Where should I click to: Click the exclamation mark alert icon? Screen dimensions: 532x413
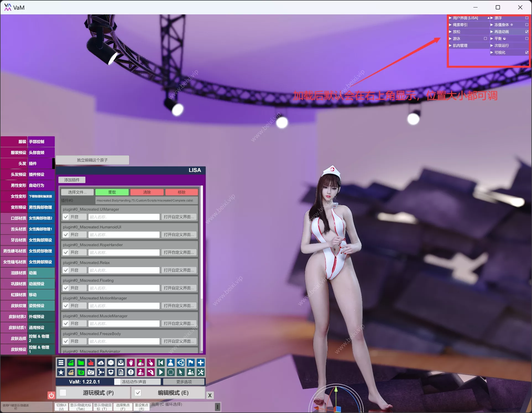131,372
